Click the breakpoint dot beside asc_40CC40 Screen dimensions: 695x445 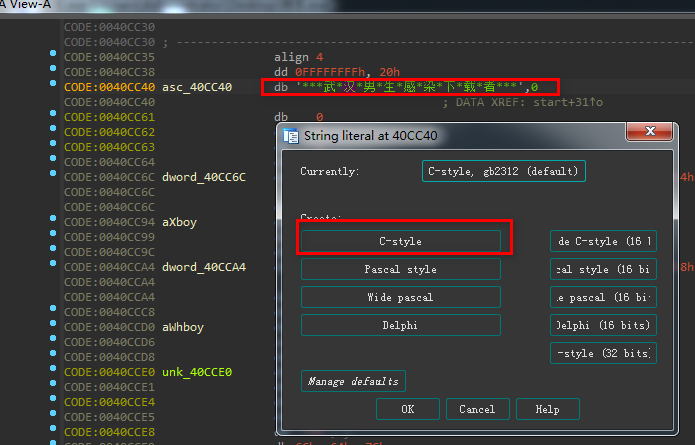point(51,87)
